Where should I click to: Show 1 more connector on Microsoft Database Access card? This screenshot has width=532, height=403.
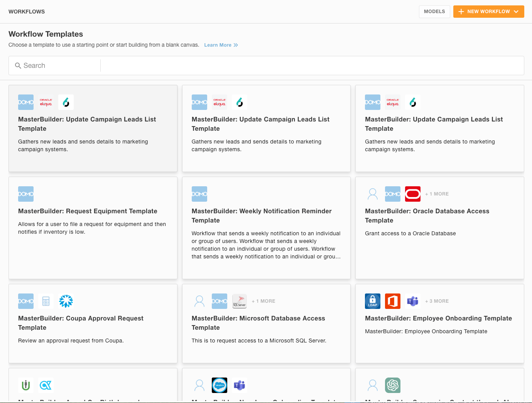(263, 301)
